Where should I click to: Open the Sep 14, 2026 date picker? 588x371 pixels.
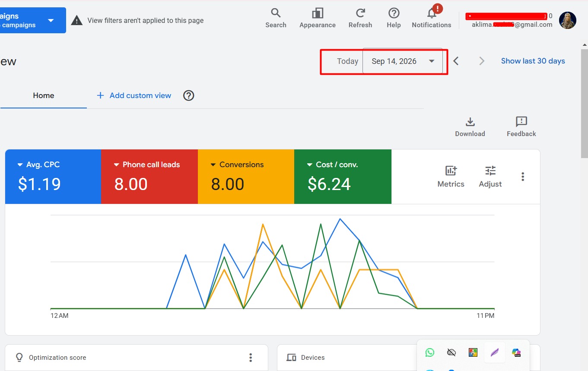click(403, 61)
